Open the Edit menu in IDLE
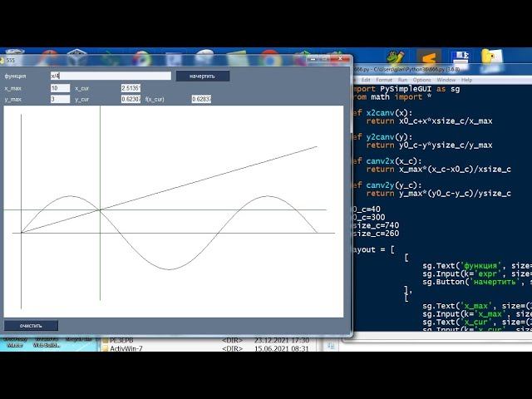This screenshot has height=399, width=532. [x=366, y=80]
